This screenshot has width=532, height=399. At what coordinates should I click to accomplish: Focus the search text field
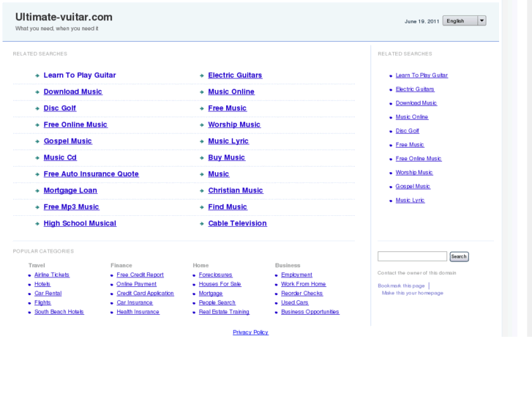412,256
